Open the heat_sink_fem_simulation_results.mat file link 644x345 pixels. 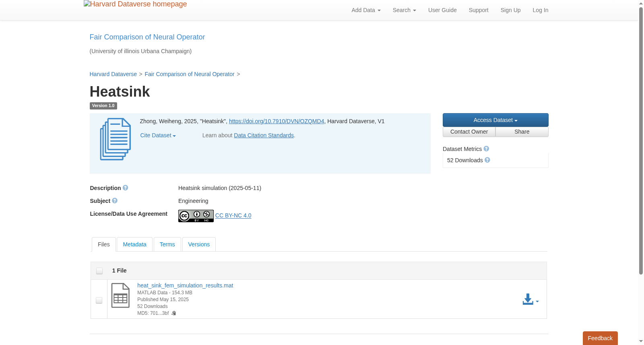pos(185,285)
